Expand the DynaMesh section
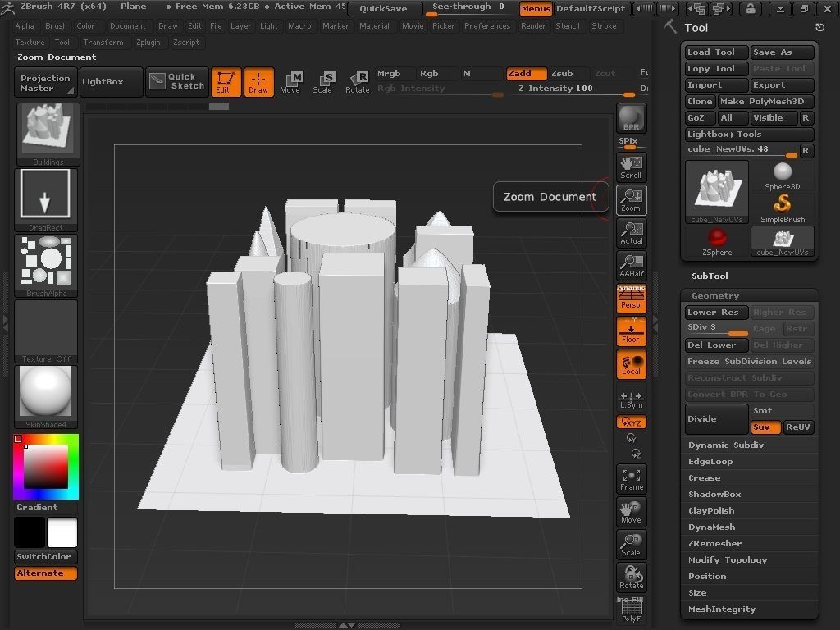840x630 pixels. pyautogui.click(x=711, y=527)
